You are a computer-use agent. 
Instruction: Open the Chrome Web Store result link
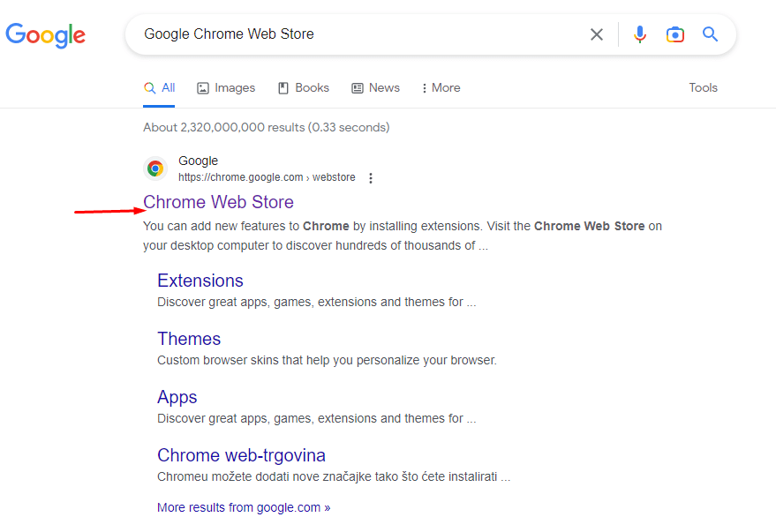point(218,203)
